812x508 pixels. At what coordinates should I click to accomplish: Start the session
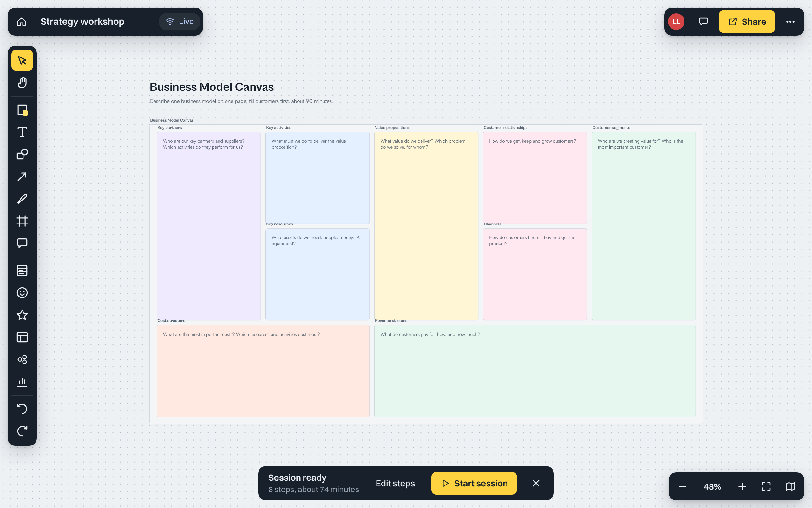tap(474, 484)
